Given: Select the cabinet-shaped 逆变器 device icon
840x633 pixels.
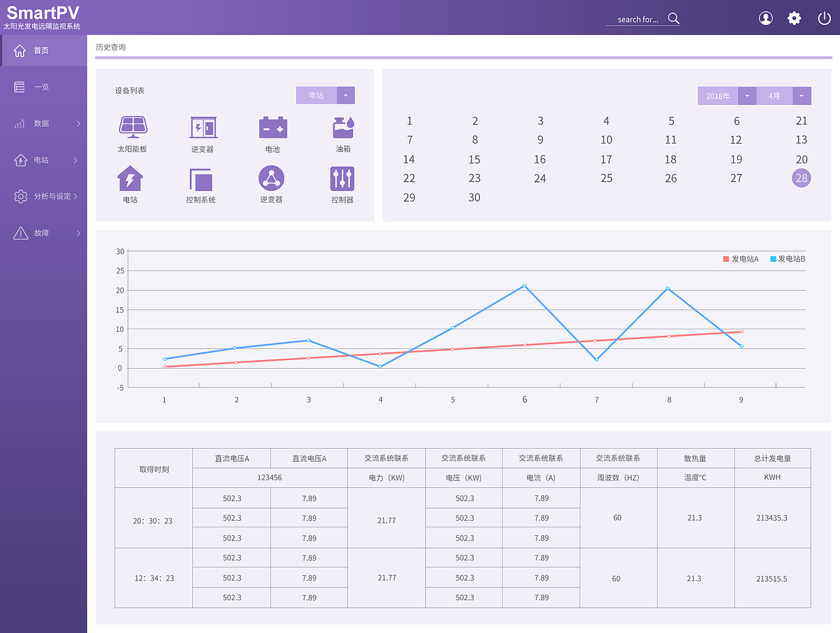Looking at the screenshot, I should click(203, 127).
